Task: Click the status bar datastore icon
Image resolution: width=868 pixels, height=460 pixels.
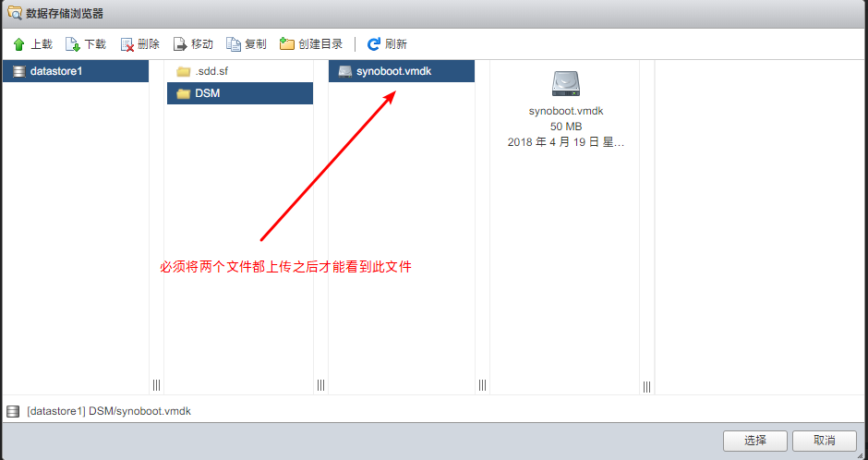Action: click(x=13, y=411)
